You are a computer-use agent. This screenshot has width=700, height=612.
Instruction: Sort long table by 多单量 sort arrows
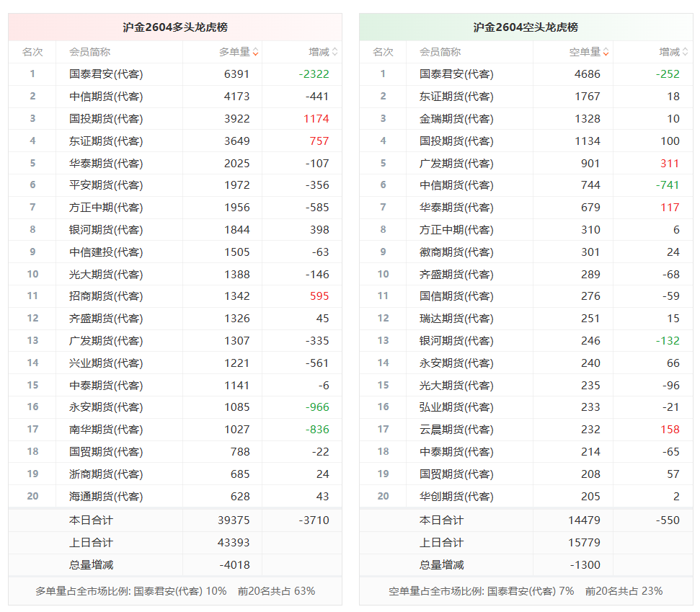255,52
